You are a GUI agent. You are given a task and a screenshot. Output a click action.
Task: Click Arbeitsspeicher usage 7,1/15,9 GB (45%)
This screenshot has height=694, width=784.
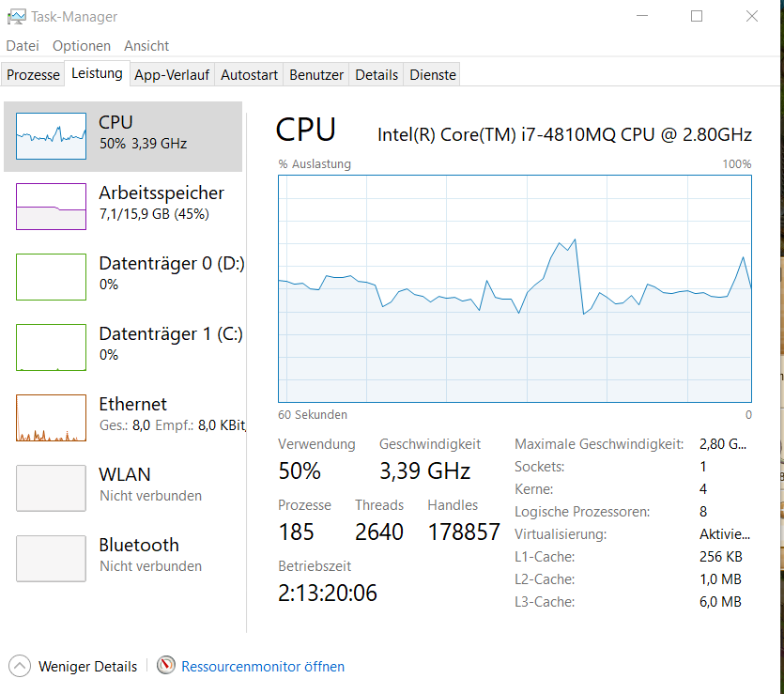[x=154, y=214]
